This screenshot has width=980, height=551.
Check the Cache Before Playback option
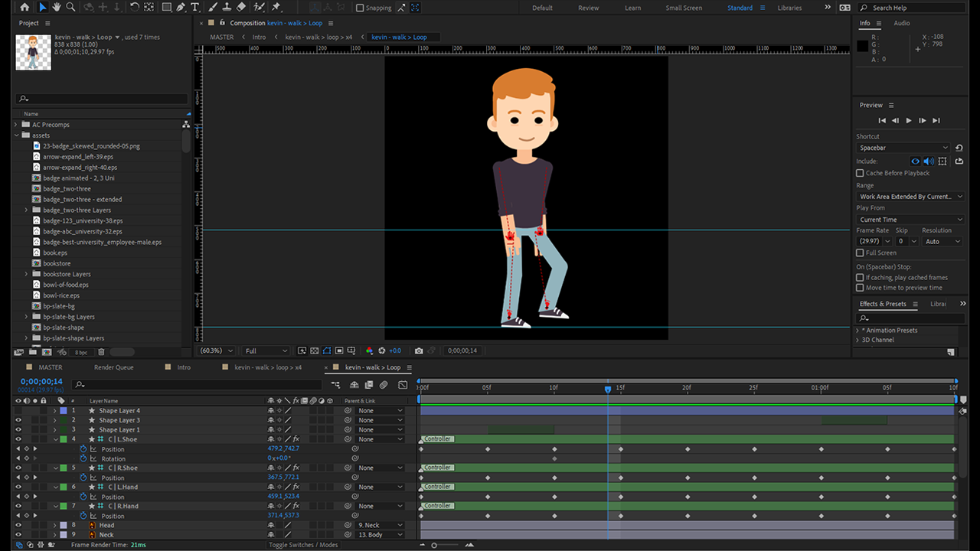point(860,173)
